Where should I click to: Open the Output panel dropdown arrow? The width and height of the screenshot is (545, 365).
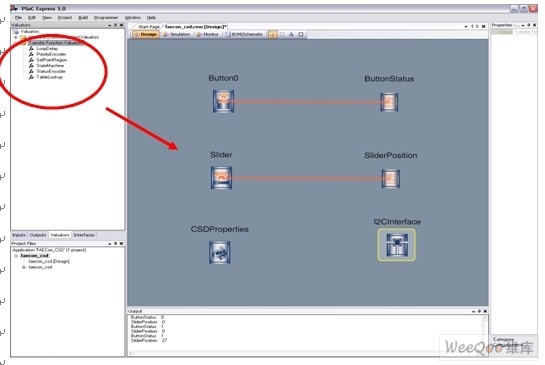coord(473,311)
